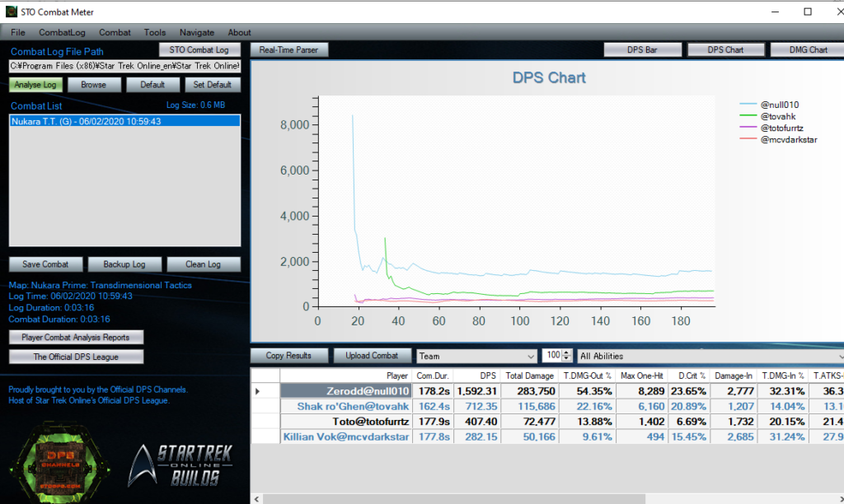Increase the value in the 100 stepper

click(566, 352)
